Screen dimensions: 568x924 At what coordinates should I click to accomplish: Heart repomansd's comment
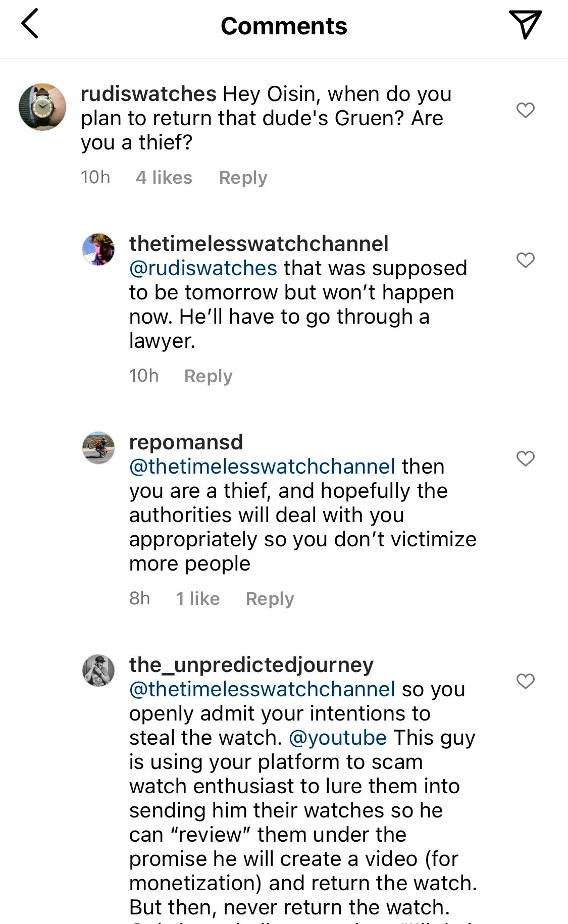pyautogui.click(x=525, y=458)
